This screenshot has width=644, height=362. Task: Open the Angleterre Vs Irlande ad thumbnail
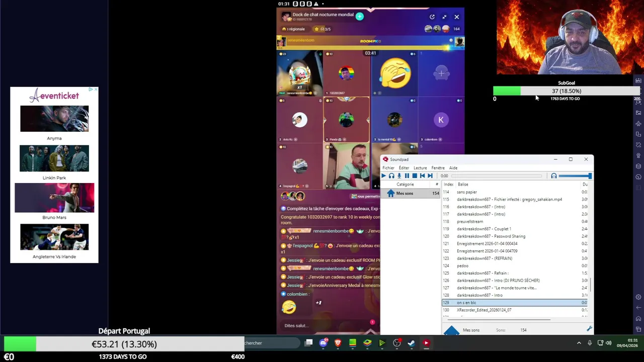pyautogui.click(x=54, y=237)
